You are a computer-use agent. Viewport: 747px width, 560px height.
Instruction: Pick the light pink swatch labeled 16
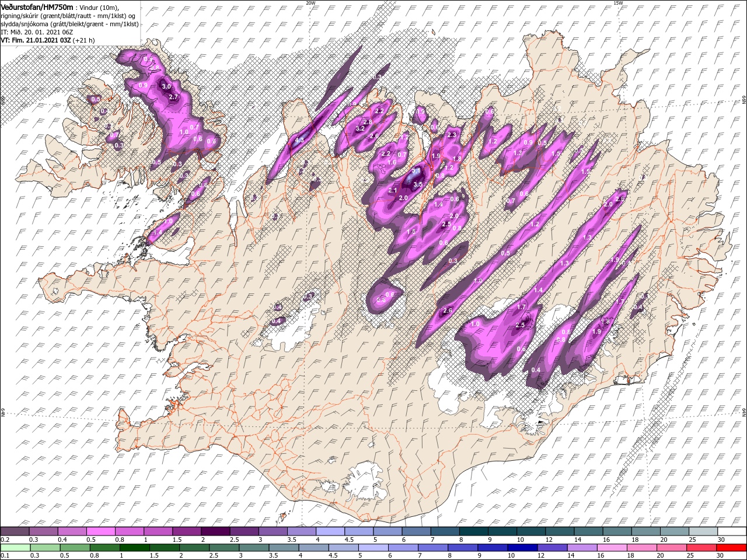(613, 547)
